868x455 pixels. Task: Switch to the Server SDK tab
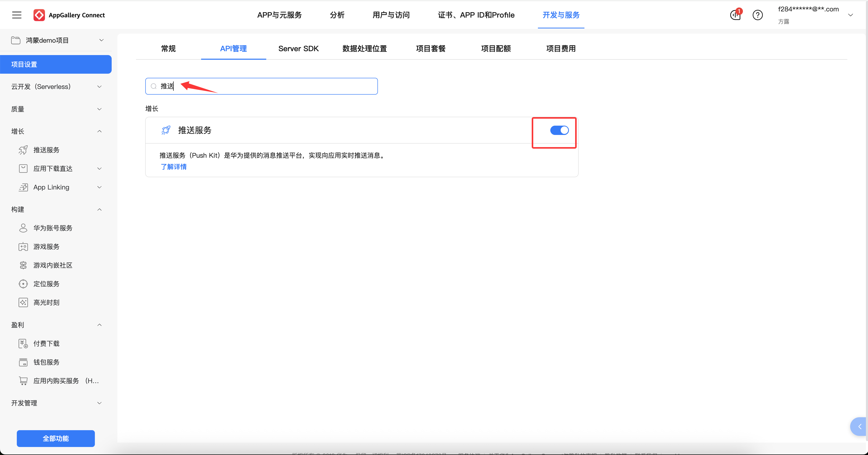298,49
